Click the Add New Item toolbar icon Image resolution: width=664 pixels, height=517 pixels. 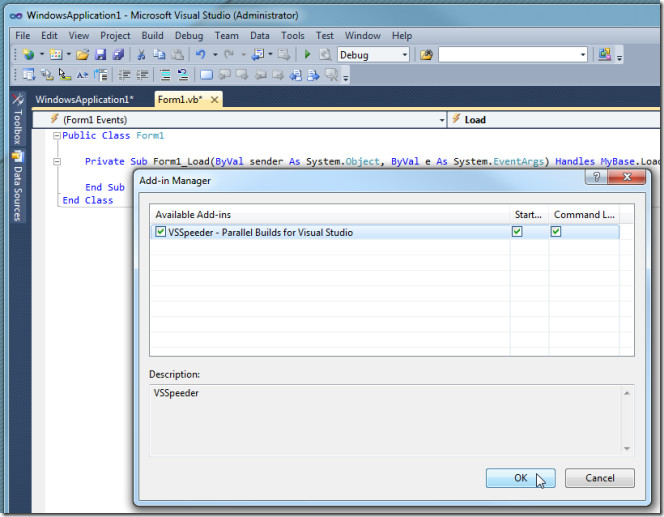(55, 54)
